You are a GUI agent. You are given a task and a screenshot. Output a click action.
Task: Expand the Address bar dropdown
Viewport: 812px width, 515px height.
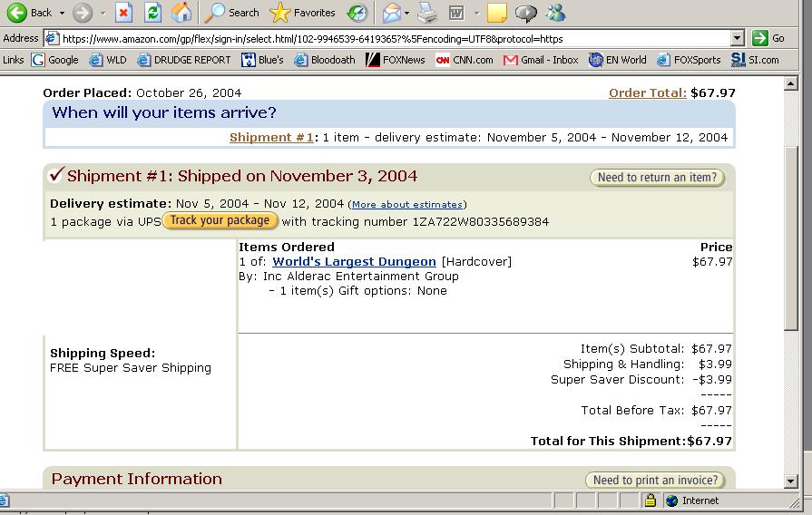738,38
